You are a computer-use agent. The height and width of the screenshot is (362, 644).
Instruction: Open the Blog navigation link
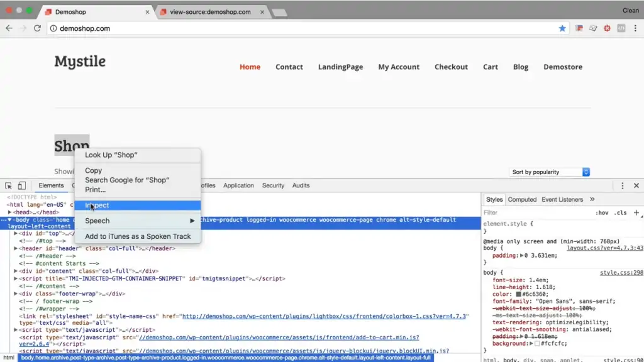click(x=520, y=67)
